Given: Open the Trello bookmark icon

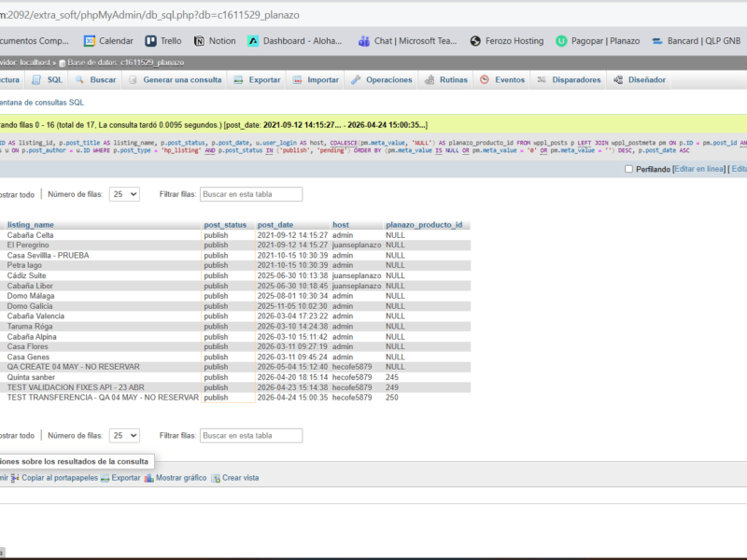Looking at the screenshot, I should point(150,41).
